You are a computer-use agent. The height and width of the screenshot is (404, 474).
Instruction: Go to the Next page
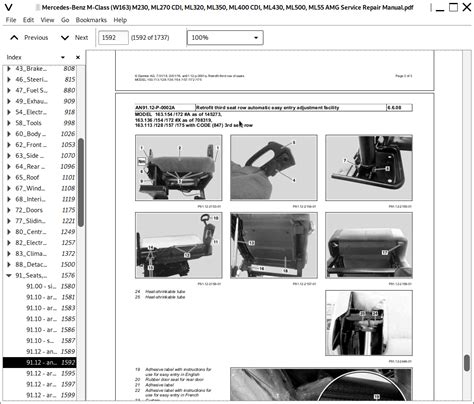coord(74,38)
